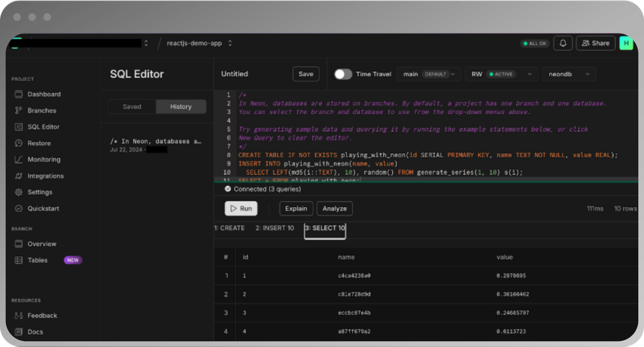Click the 111ms timing text
This screenshot has width=644, height=347.
click(x=595, y=208)
